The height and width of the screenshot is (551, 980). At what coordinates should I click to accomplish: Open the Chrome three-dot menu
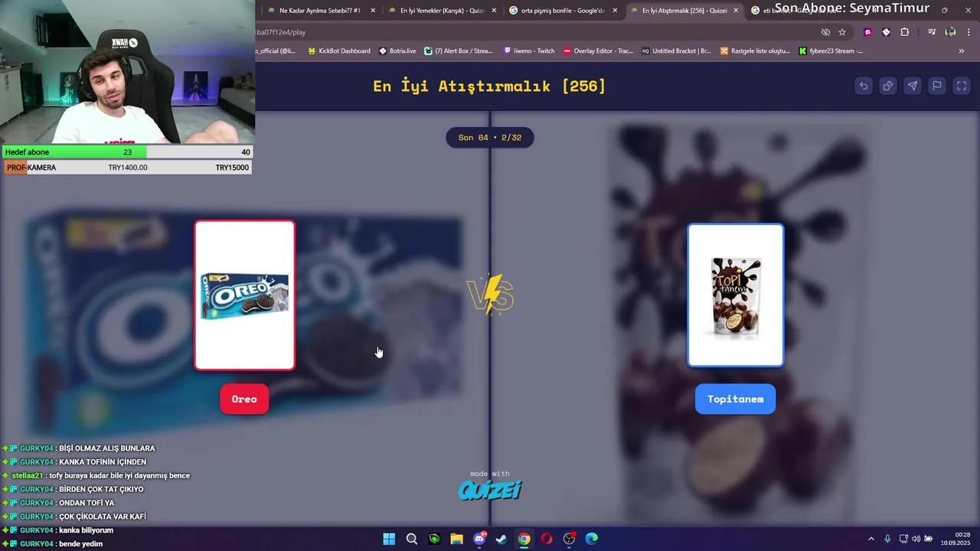pyautogui.click(x=969, y=32)
